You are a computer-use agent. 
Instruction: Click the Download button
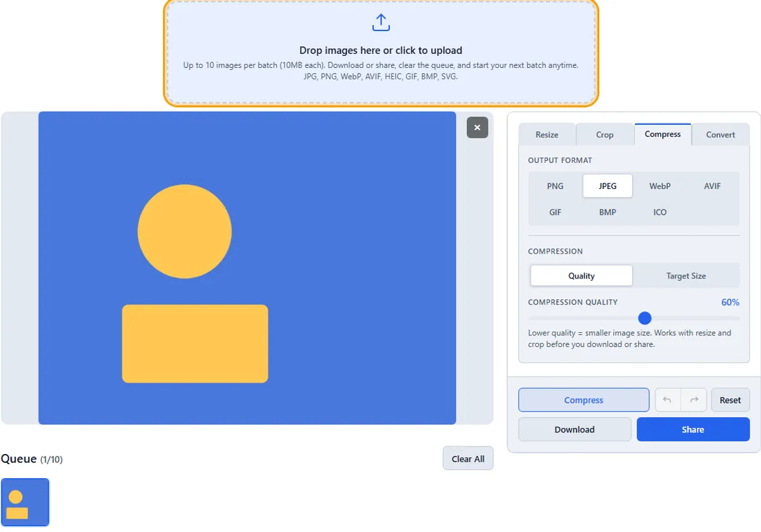coord(575,429)
